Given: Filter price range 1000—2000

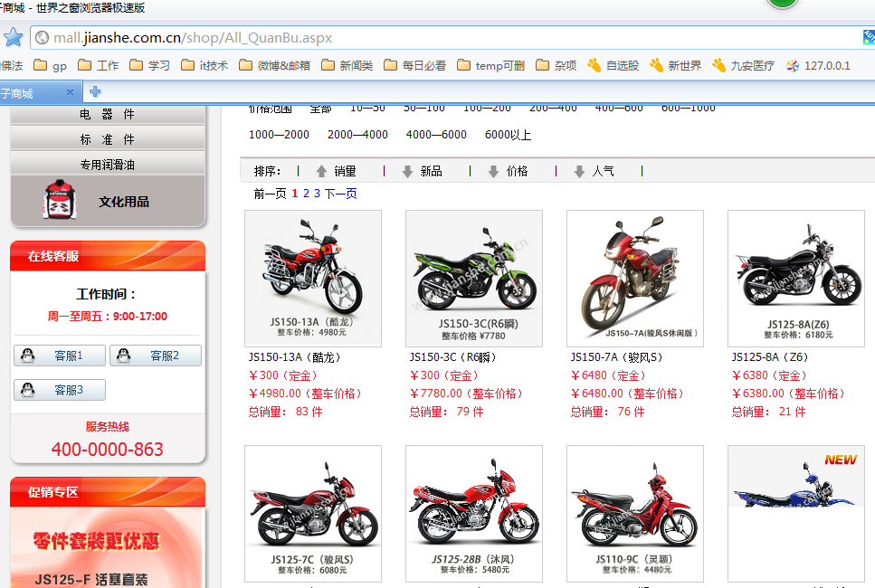Looking at the screenshot, I should click(279, 135).
